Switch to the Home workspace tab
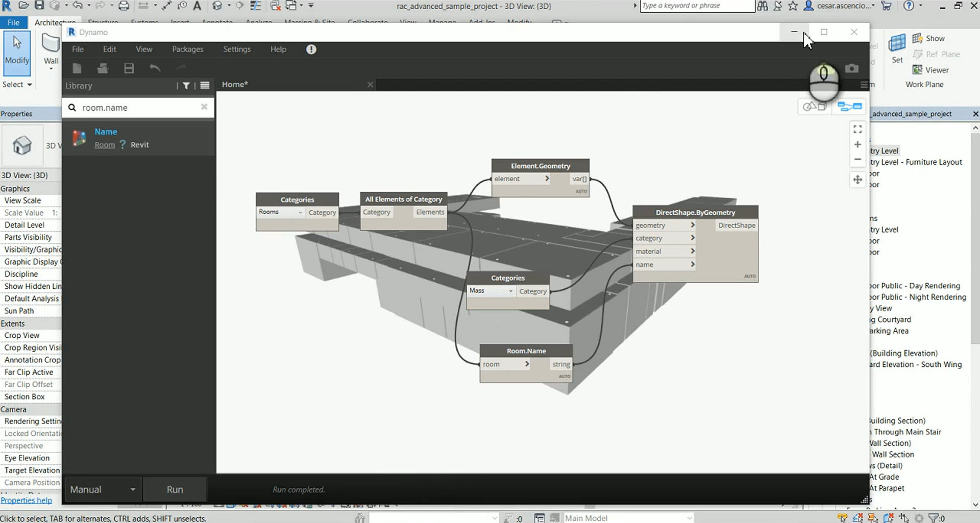The width and height of the screenshot is (980, 523). tap(234, 84)
